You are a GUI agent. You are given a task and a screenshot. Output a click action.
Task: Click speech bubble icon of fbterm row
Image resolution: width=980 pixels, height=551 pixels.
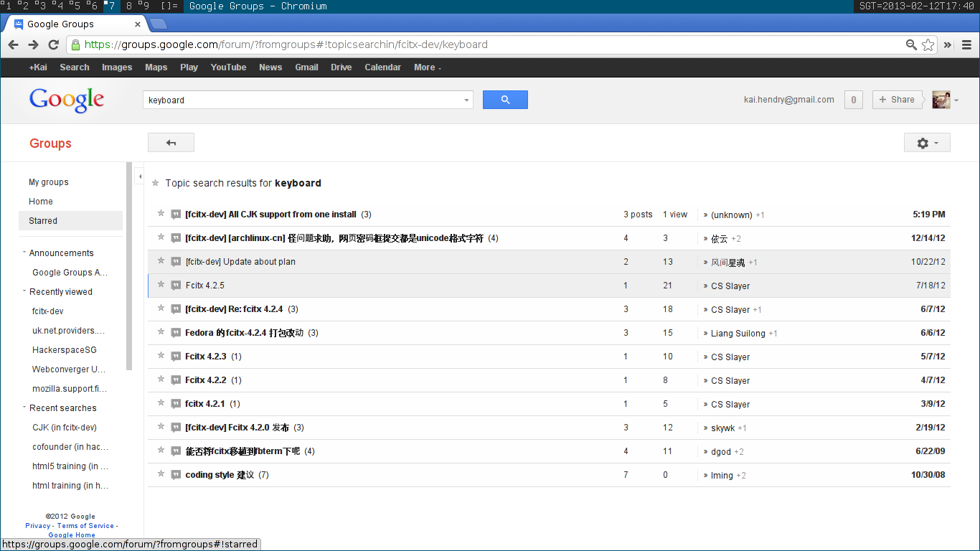pos(176,451)
